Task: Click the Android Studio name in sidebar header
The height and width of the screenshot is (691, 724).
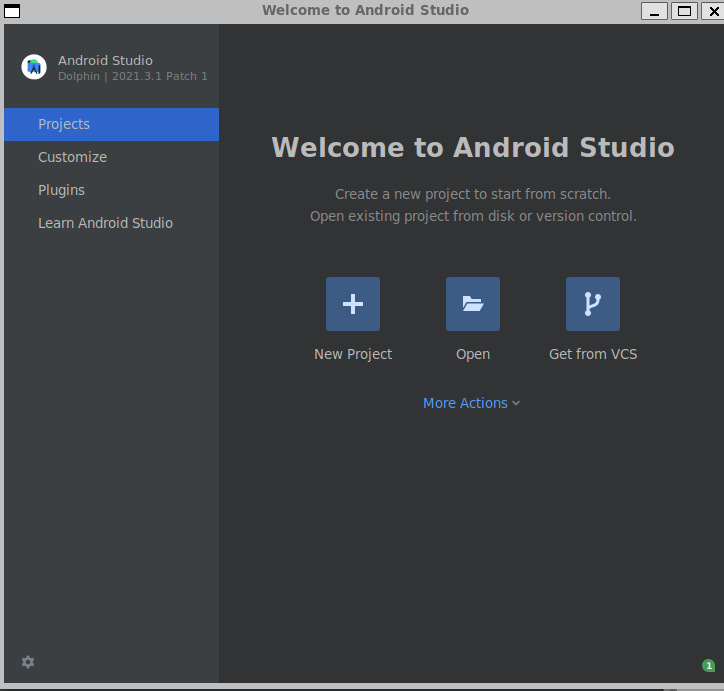Action: point(105,60)
